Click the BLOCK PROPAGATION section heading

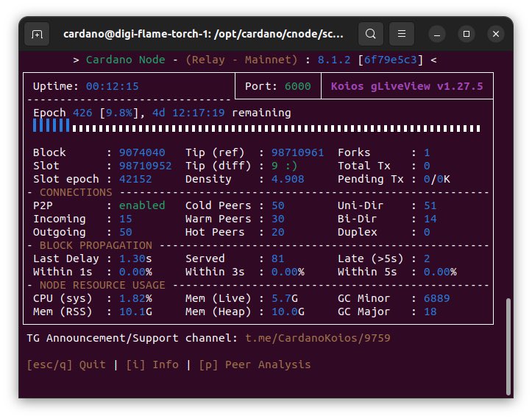point(96,245)
